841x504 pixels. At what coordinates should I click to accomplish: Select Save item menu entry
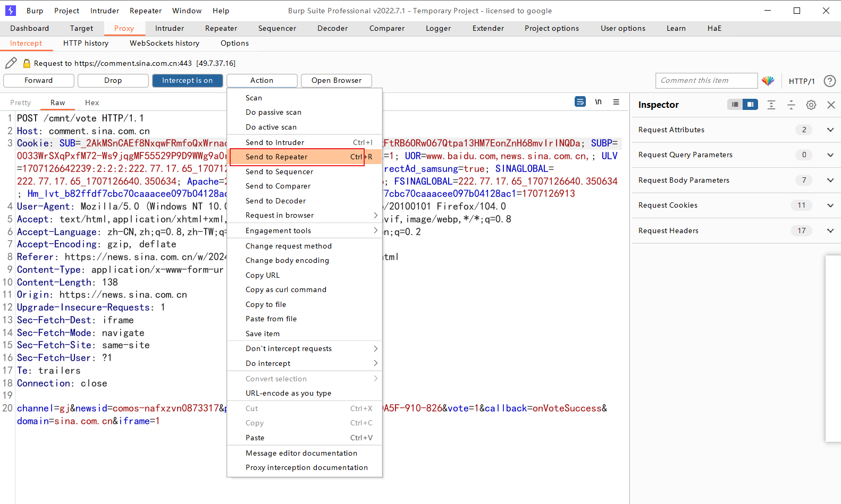point(305,334)
